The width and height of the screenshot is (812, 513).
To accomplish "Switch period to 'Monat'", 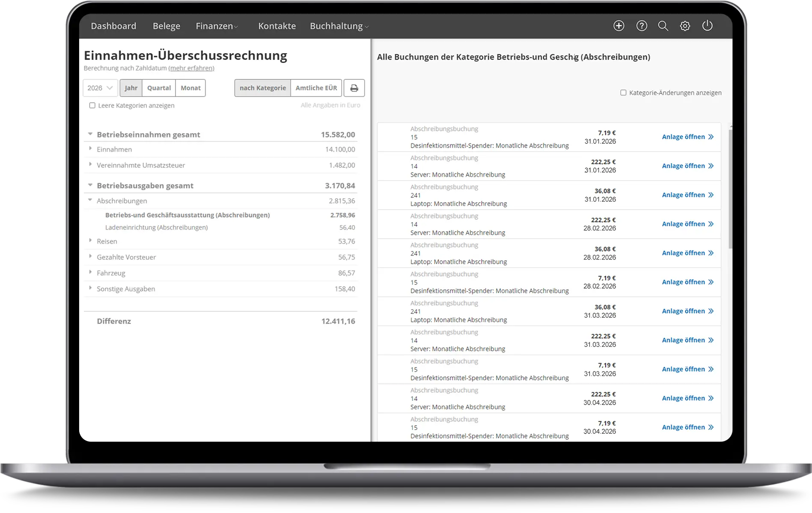I will tap(190, 88).
